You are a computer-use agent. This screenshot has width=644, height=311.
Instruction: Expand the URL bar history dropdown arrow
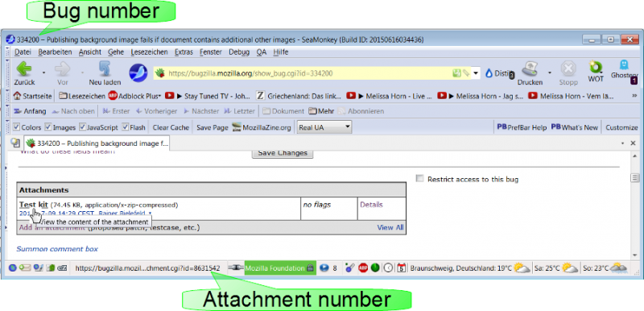point(476,73)
